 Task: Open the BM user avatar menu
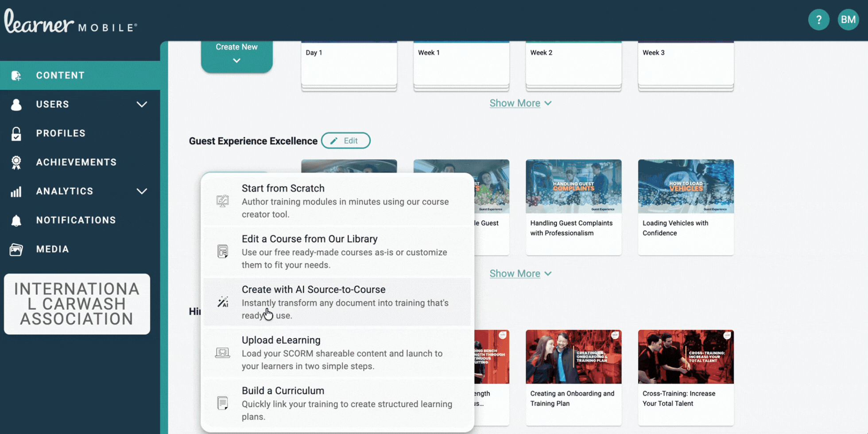(x=848, y=20)
